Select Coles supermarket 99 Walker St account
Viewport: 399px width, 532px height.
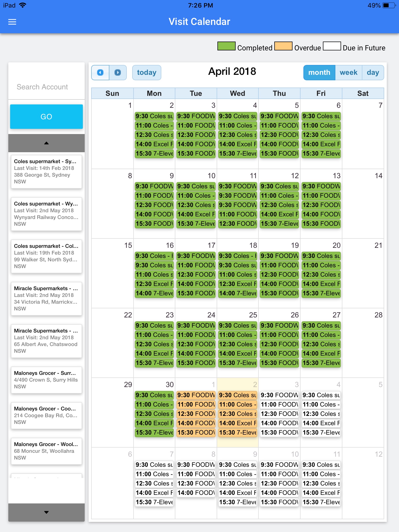tap(46, 256)
